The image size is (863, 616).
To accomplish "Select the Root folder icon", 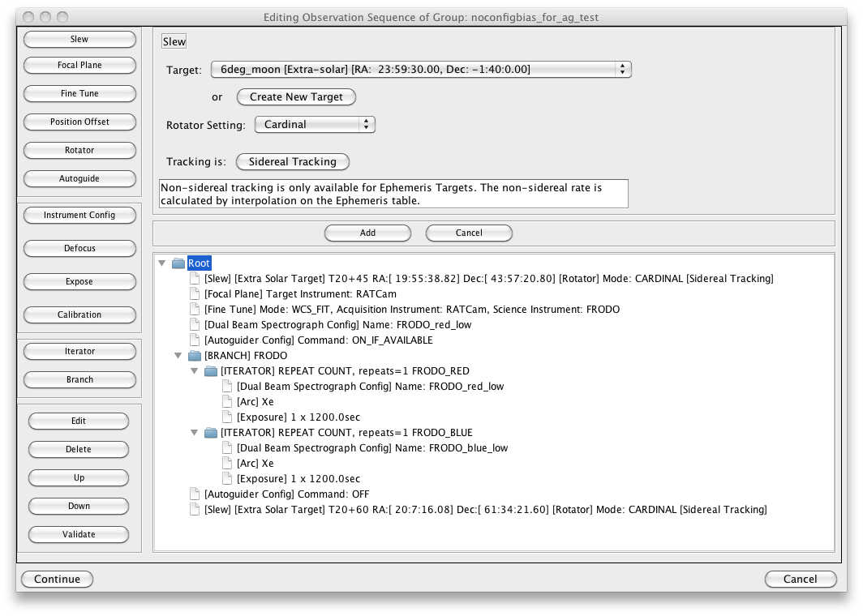I will (x=178, y=263).
